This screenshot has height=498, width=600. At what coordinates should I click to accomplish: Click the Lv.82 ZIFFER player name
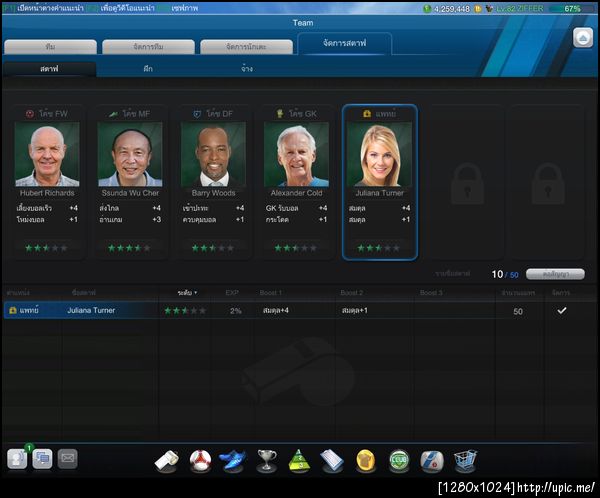coord(520,8)
